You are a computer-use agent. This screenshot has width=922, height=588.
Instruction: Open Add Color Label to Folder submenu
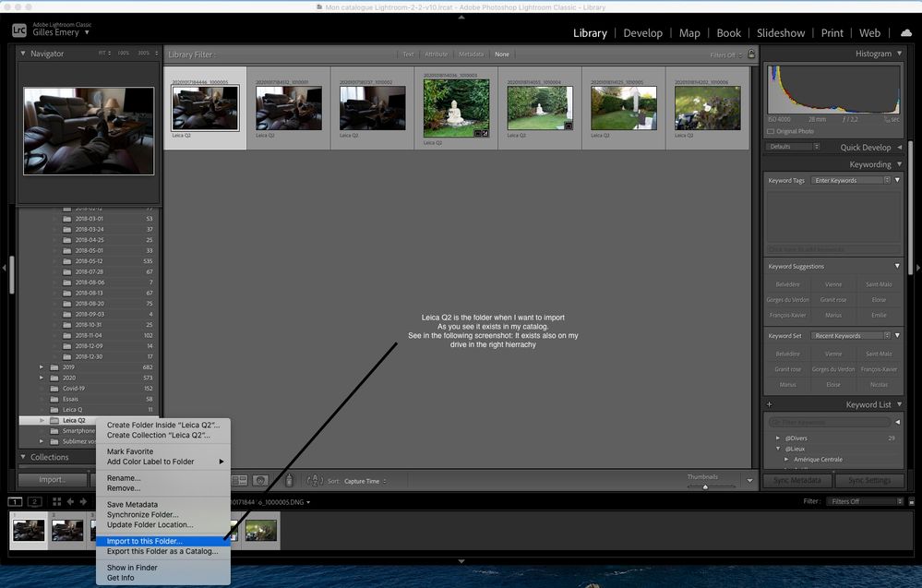pos(162,462)
